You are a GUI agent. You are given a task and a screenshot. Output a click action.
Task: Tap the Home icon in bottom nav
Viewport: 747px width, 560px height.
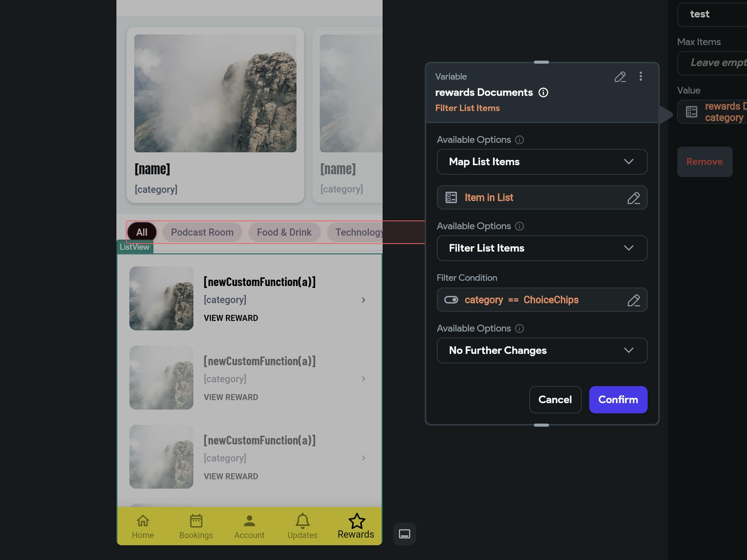(x=143, y=521)
